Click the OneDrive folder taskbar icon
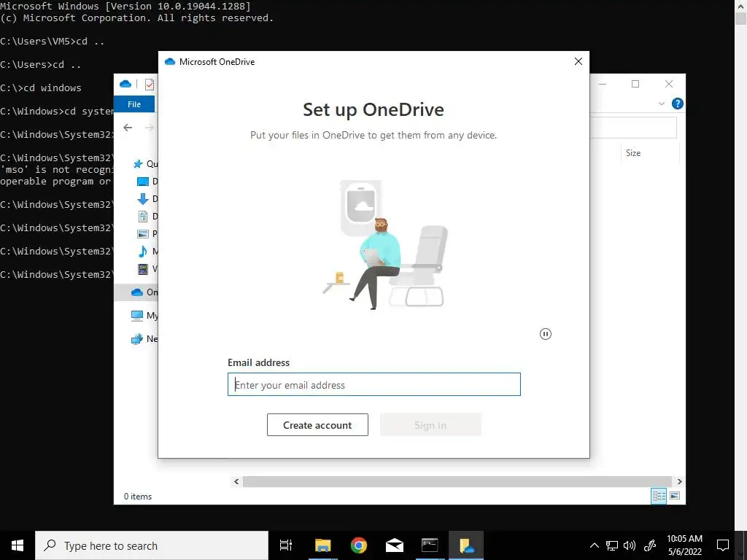747x560 pixels. [466, 545]
